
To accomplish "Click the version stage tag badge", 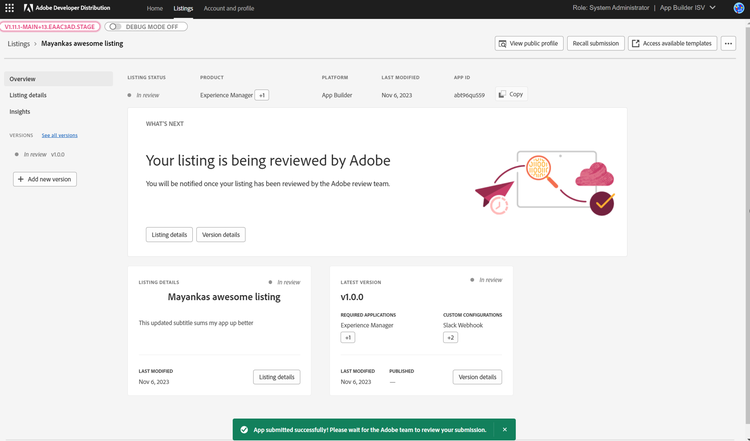I will click(x=50, y=27).
